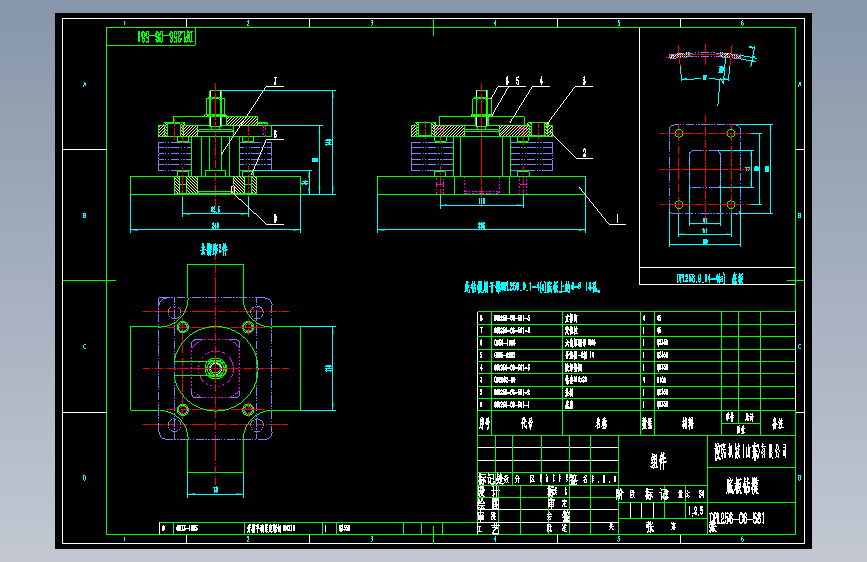Select the company name cell above the drawing title

pos(751,452)
